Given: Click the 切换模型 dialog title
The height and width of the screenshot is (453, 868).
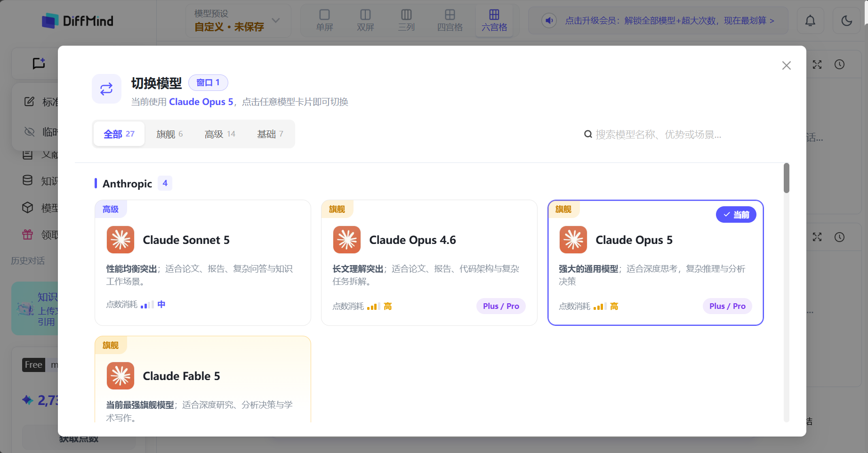Looking at the screenshot, I should [156, 83].
